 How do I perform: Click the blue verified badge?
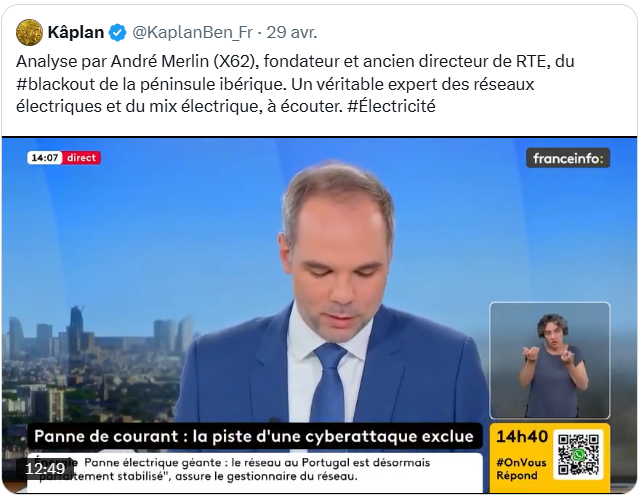118,33
